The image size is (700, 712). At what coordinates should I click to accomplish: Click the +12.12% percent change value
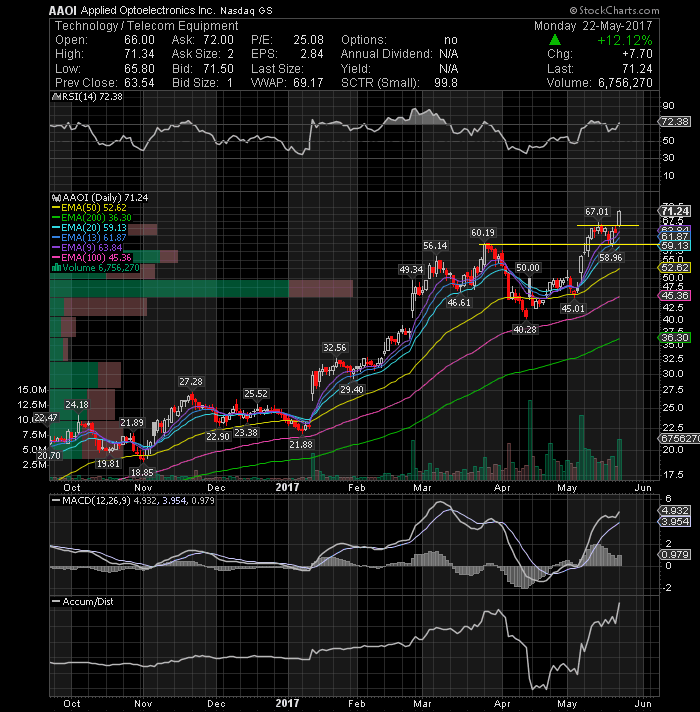625,40
